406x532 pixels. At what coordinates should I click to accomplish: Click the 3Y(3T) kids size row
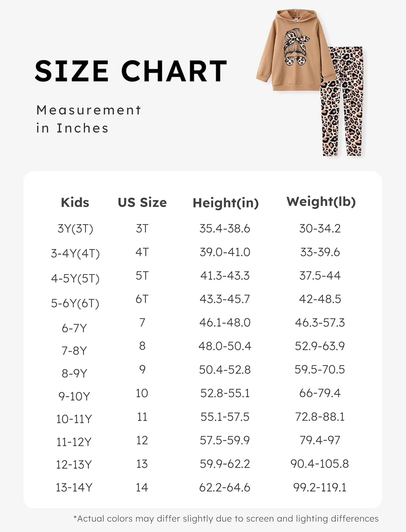(x=75, y=229)
